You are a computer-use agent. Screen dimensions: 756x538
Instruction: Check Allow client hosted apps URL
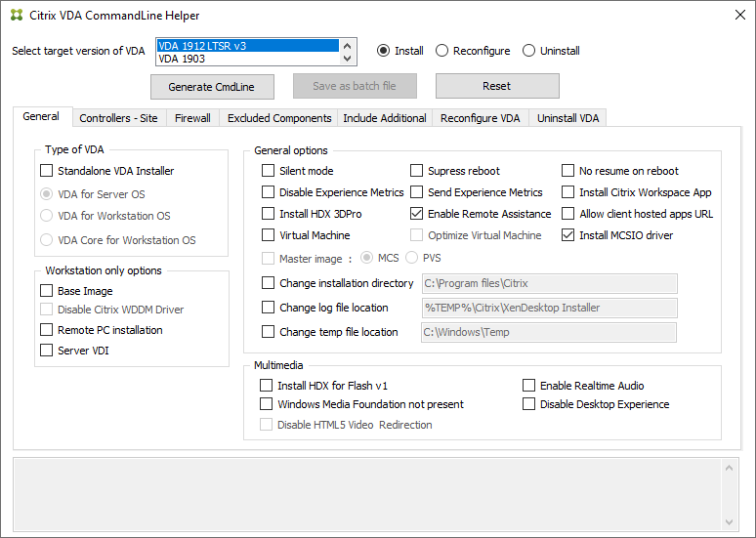(567, 214)
